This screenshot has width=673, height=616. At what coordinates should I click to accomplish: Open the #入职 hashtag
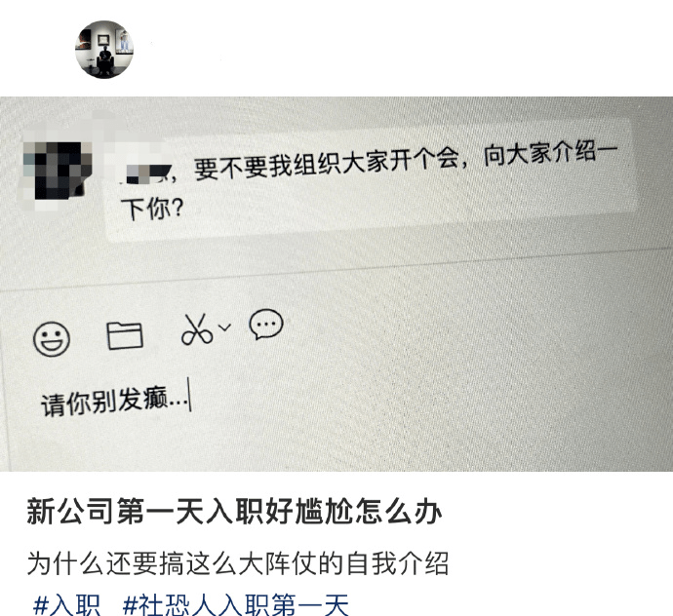coord(66,605)
